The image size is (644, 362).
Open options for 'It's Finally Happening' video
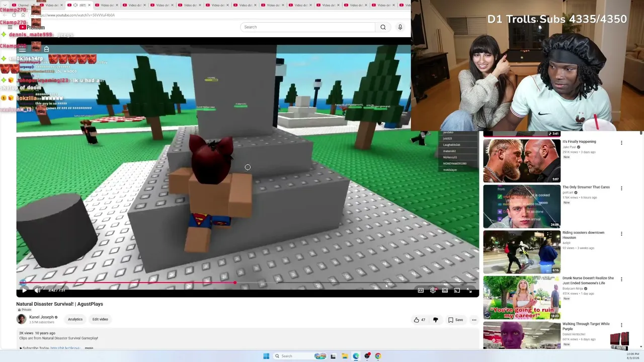click(x=621, y=143)
